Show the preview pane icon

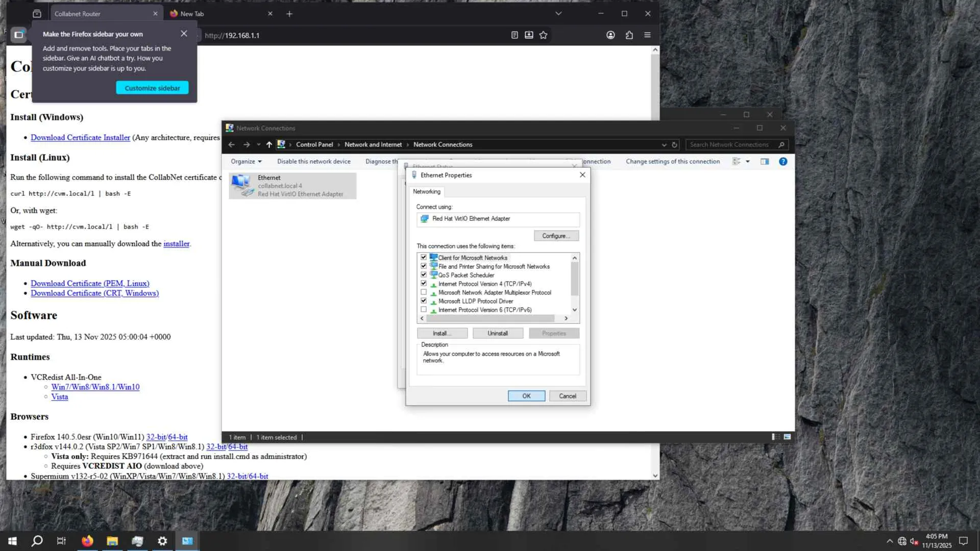coord(764,162)
